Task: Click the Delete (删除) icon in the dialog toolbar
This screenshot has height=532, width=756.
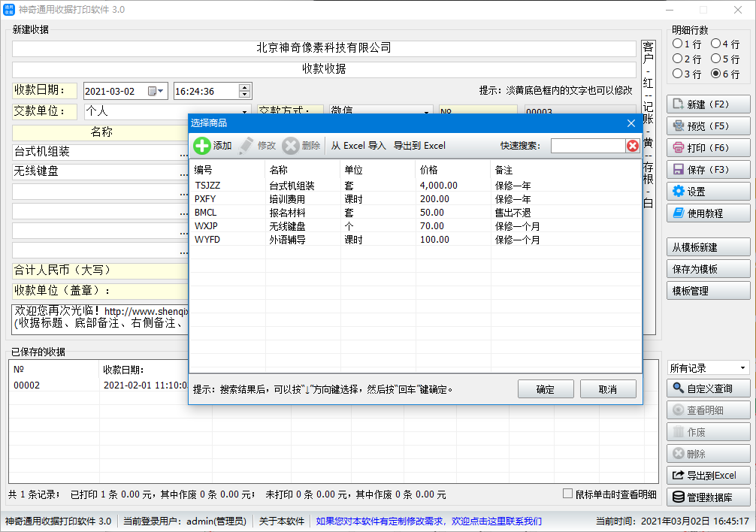Action: click(x=292, y=146)
